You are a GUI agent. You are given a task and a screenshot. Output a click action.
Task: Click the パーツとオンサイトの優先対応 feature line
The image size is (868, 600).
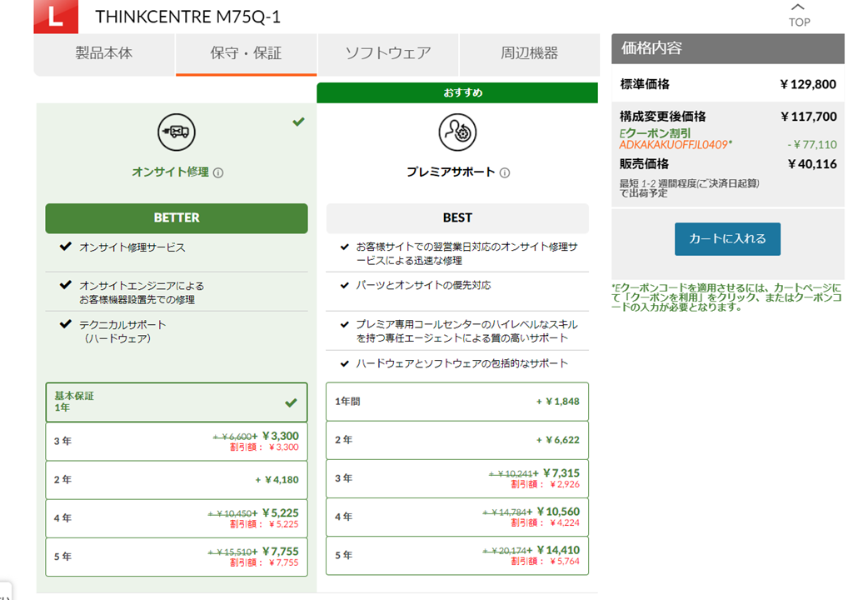pos(423,285)
